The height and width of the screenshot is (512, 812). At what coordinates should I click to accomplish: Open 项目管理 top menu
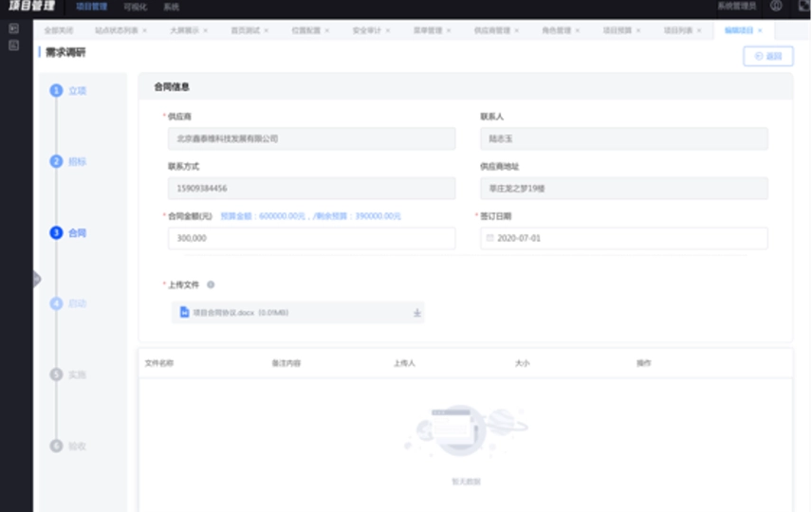coord(92,7)
